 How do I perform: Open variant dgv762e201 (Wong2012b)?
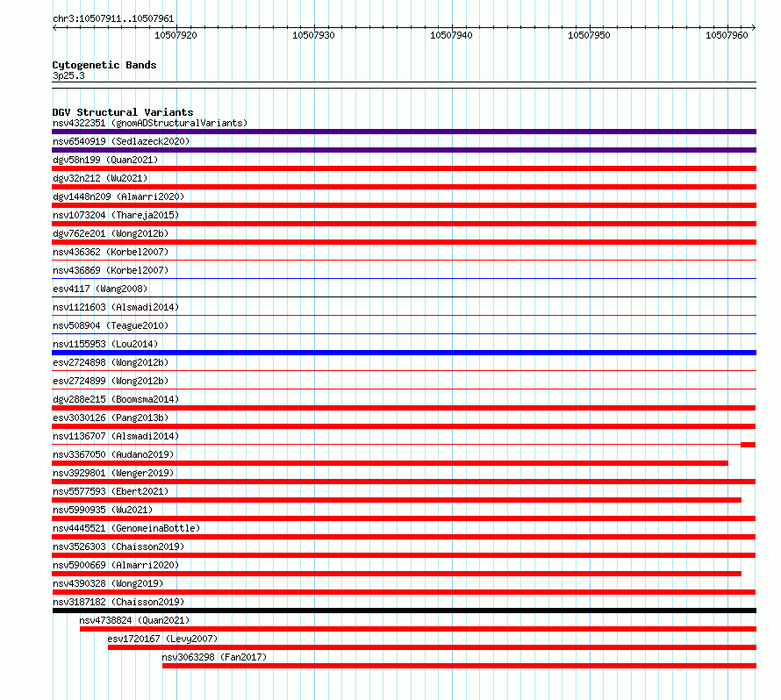point(111,233)
